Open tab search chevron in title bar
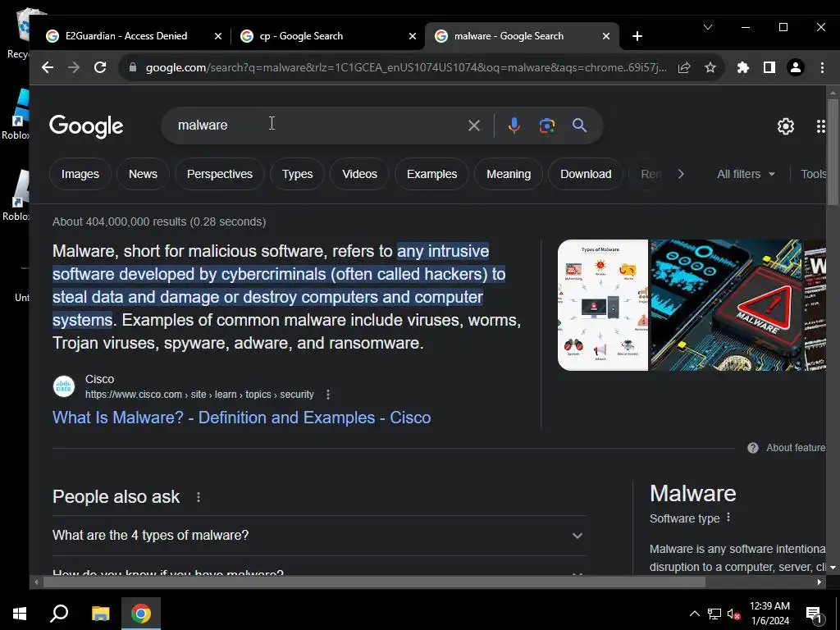The height and width of the screenshot is (630, 840). (x=708, y=27)
